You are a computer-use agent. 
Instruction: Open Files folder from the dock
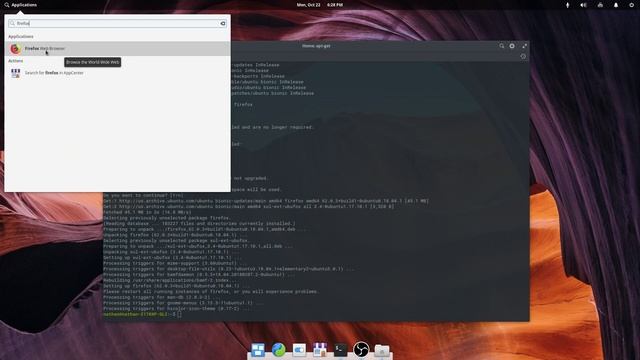382,350
